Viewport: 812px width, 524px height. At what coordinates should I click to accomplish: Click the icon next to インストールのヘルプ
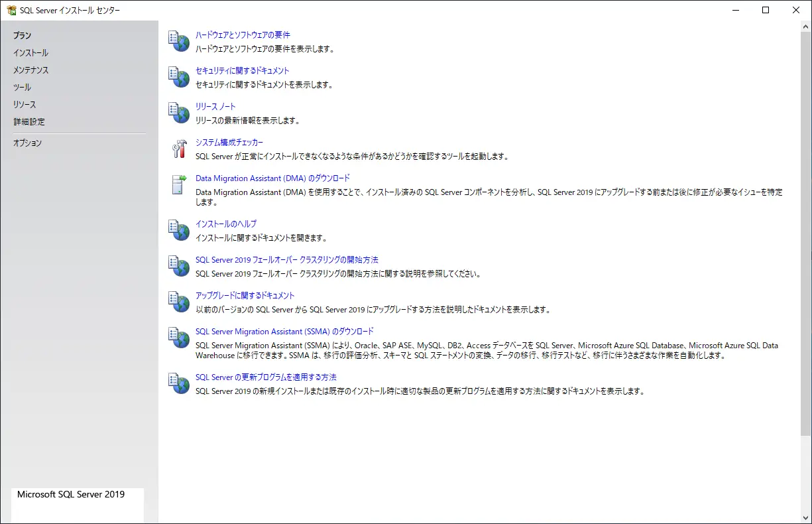click(179, 230)
